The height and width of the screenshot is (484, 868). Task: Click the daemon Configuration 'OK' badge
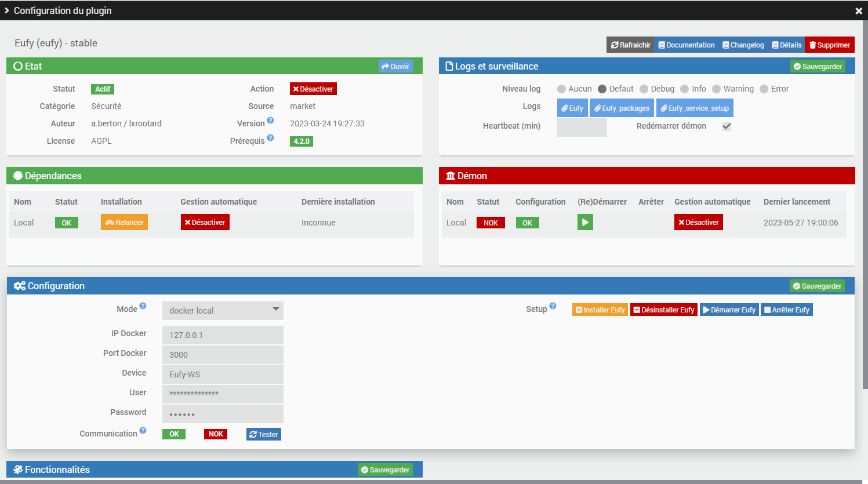[x=528, y=223]
